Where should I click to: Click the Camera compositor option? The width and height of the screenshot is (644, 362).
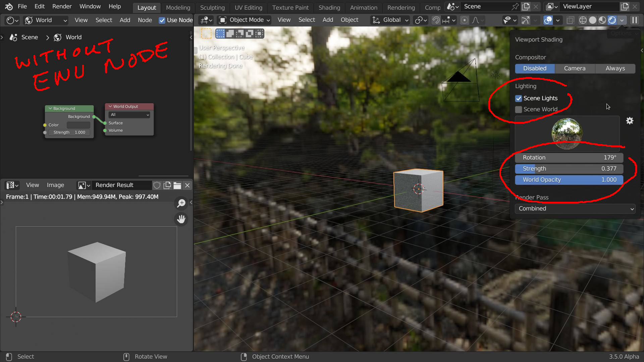(575, 68)
